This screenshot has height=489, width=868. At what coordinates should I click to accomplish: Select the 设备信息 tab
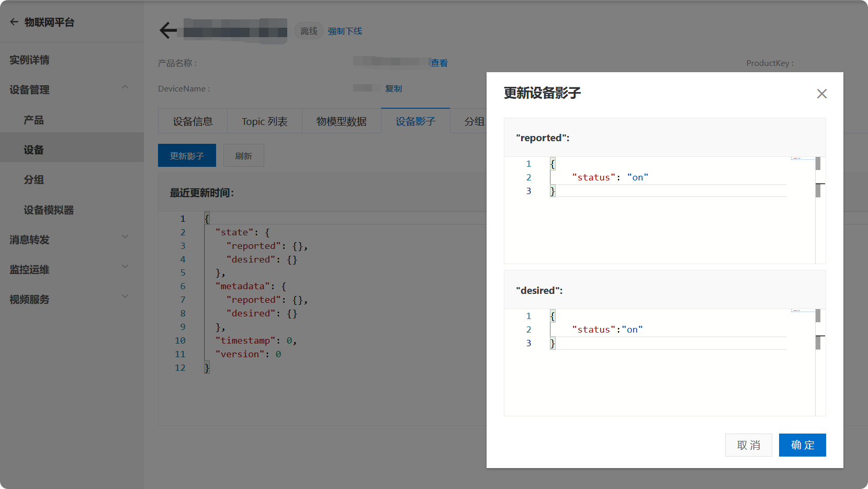click(x=193, y=121)
